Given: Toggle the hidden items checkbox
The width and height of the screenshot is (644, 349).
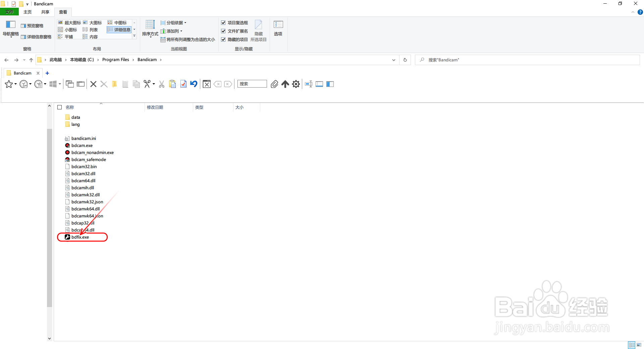Looking at the screenshot, I should click(x=234, y=40).
